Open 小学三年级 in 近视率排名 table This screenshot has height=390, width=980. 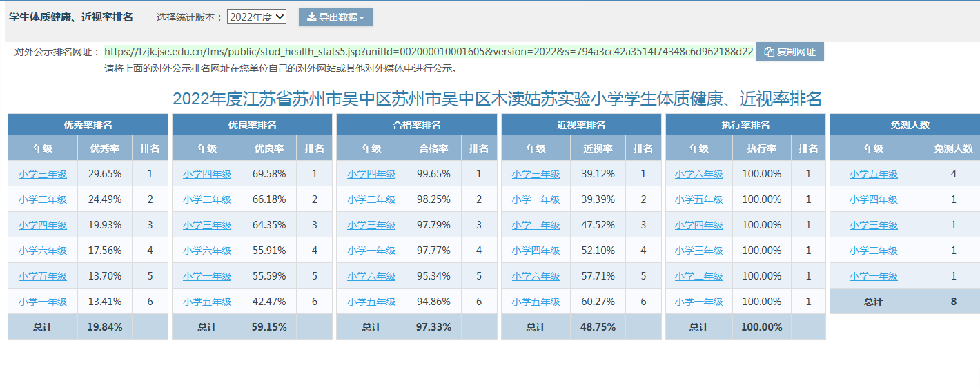coord(536,174)
